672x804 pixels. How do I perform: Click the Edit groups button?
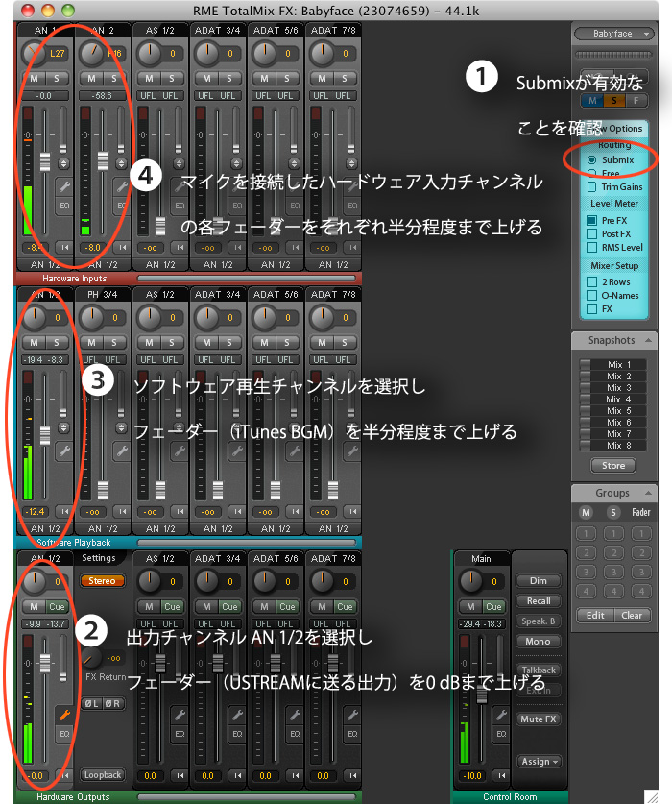click(x=595, y=615)
